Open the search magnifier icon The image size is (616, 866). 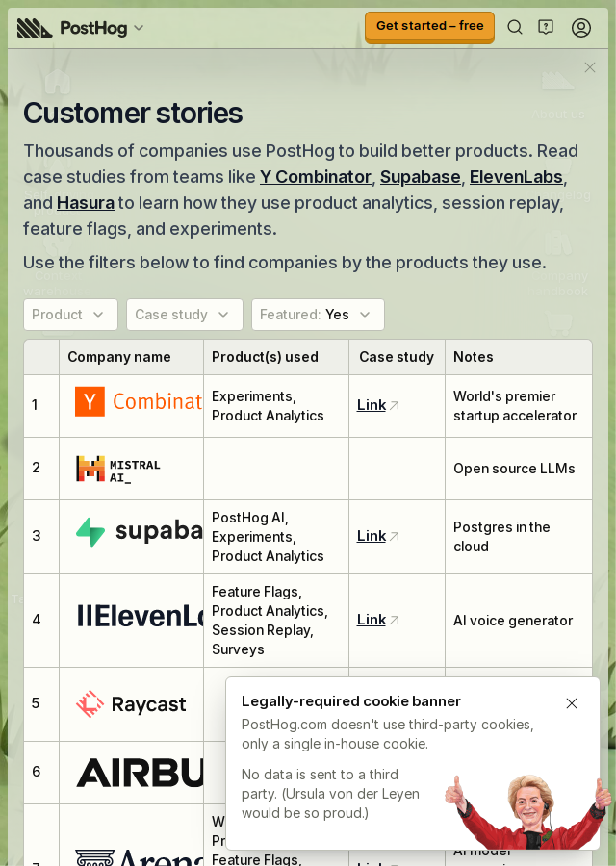514,27
